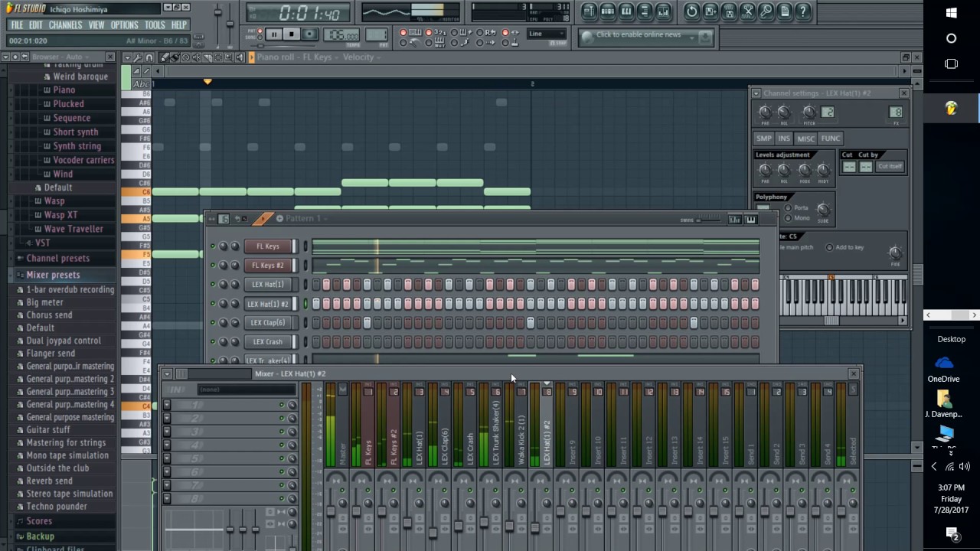Open the snap Line dropdown
Screen dimensions: 980x551
547,34
